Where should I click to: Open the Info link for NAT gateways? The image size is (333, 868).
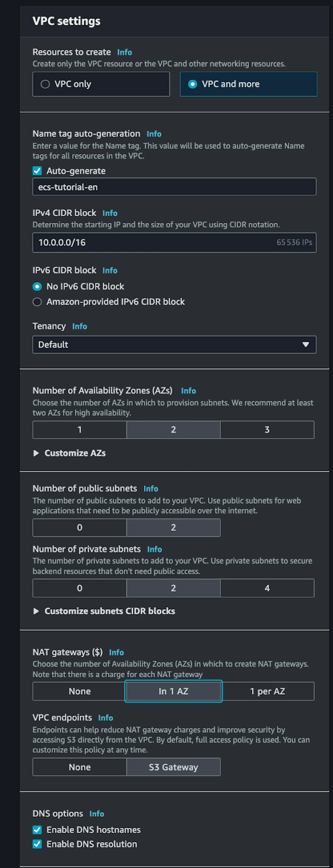[x=116, y=652]
